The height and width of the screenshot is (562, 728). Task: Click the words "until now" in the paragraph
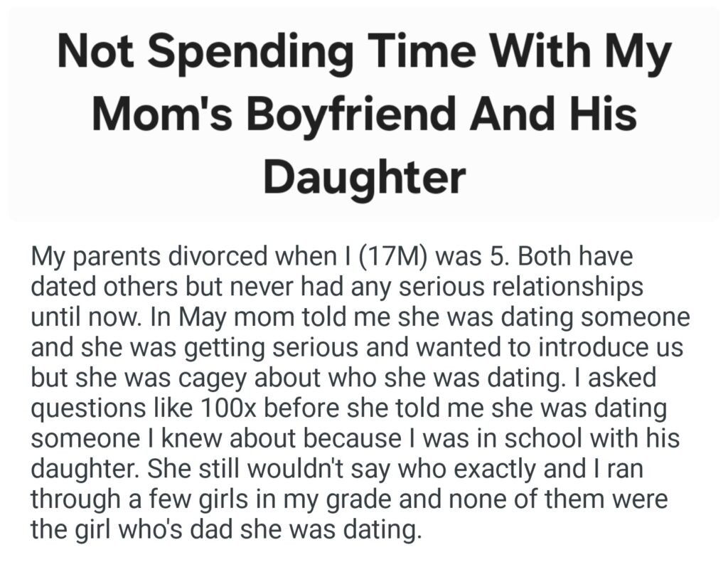pos(76,317)
